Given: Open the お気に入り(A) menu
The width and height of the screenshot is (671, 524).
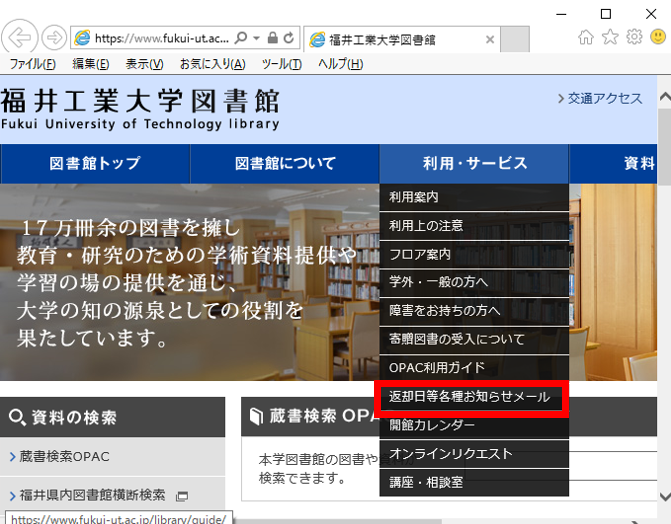Looking at the screenshot, I should 212,64.
